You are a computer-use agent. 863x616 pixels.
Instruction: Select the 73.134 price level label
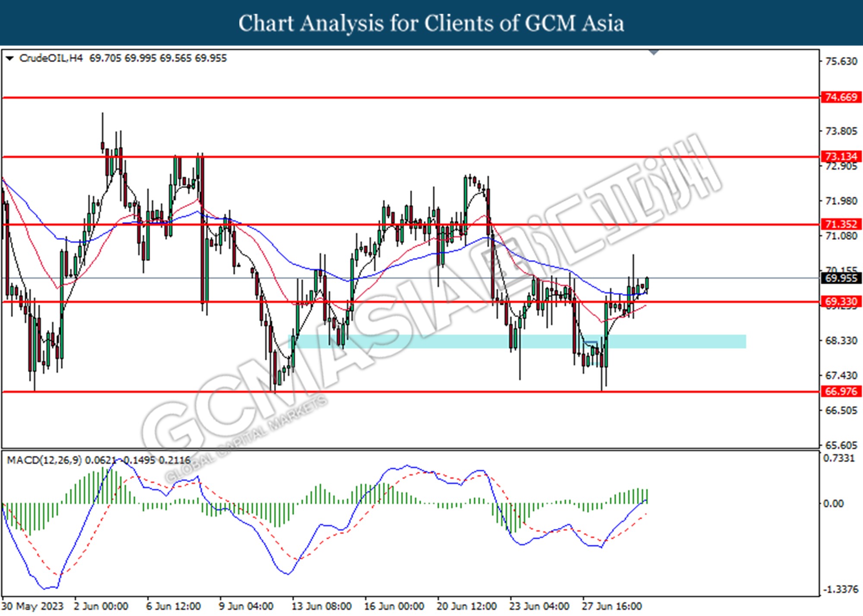tap(841, 156)
